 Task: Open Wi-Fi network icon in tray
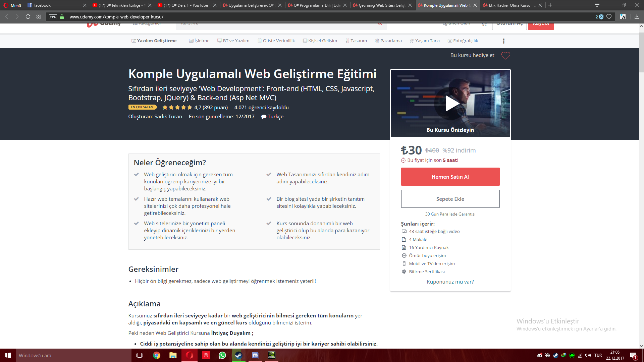[580, 355]
